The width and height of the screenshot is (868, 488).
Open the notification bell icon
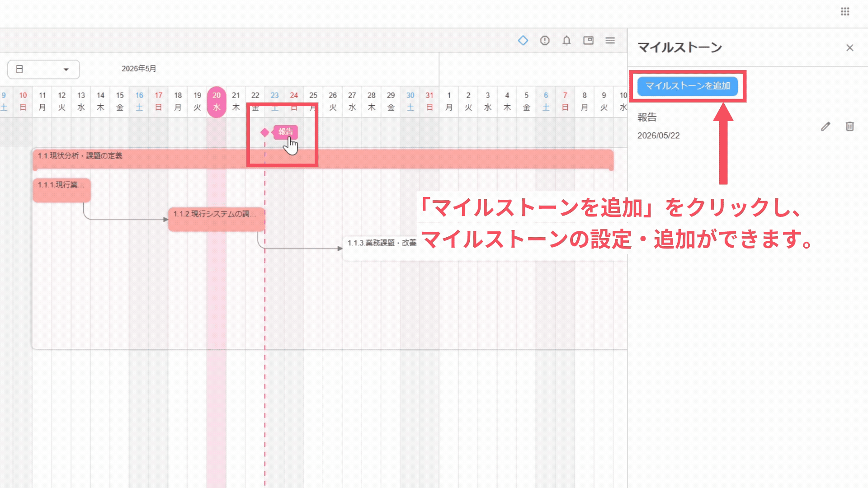tap(566, 41)
